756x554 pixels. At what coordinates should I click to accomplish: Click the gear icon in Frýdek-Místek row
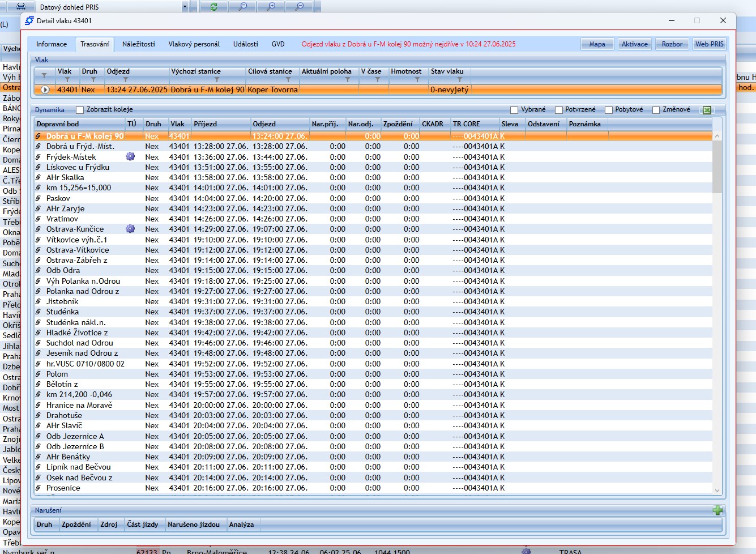(130, 157)
